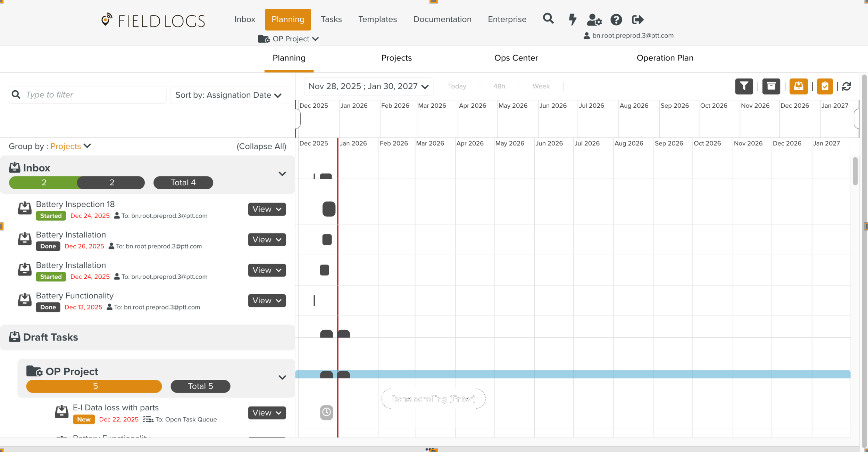Click the refresh icon in timeline toolbar
Screen dimensions: 868x452
(846, 86)
